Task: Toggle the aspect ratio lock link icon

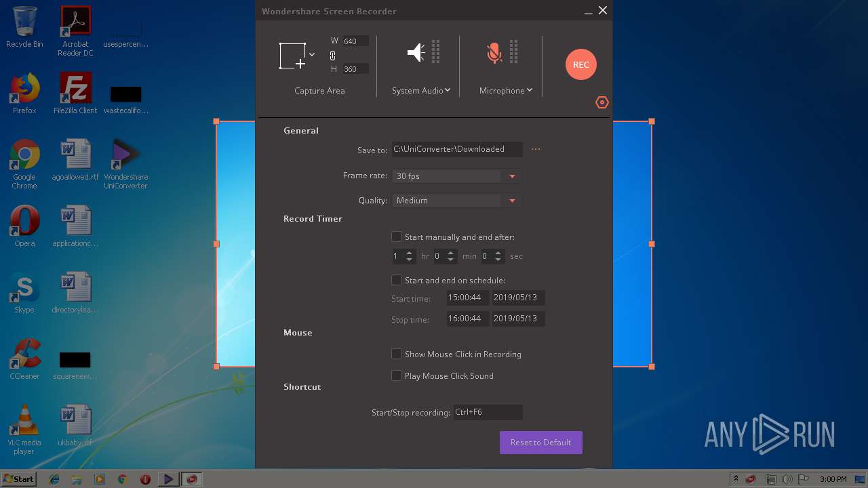Action: tap(332, 56)
